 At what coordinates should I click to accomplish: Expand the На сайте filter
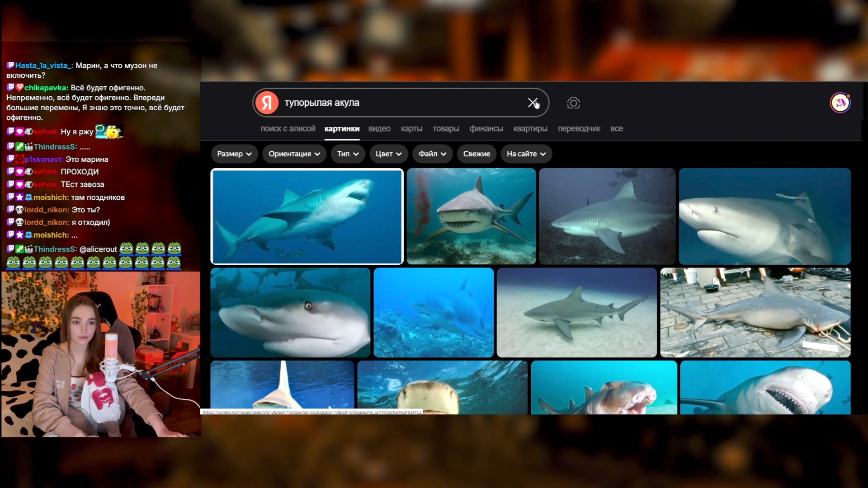pos(526,154)
